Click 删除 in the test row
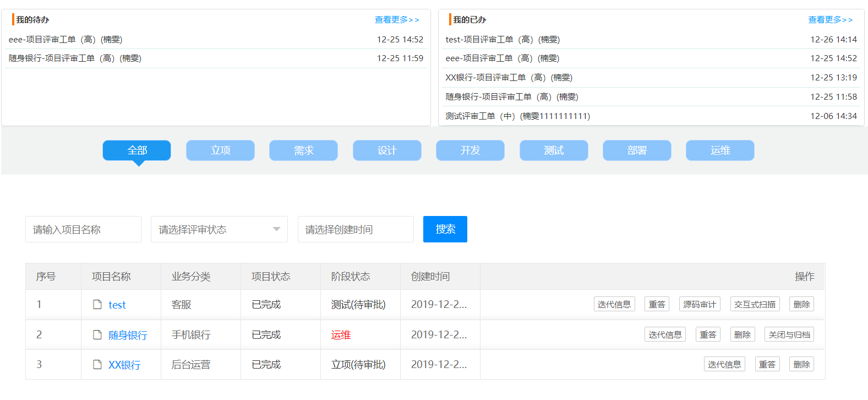The image size is (868, 400). coord(801,304)
